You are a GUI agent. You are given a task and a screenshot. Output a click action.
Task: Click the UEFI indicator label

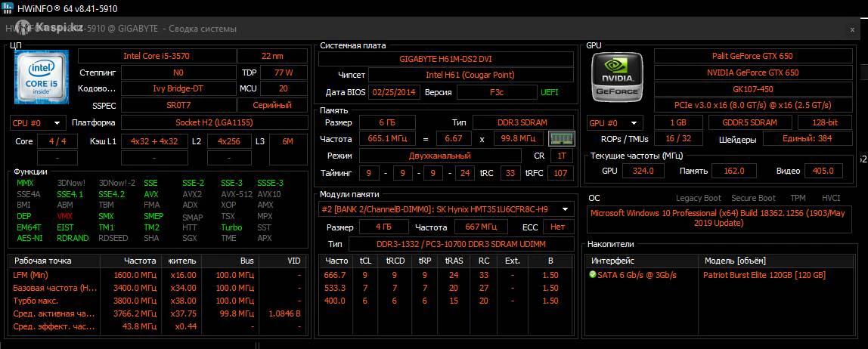[550, 92]
